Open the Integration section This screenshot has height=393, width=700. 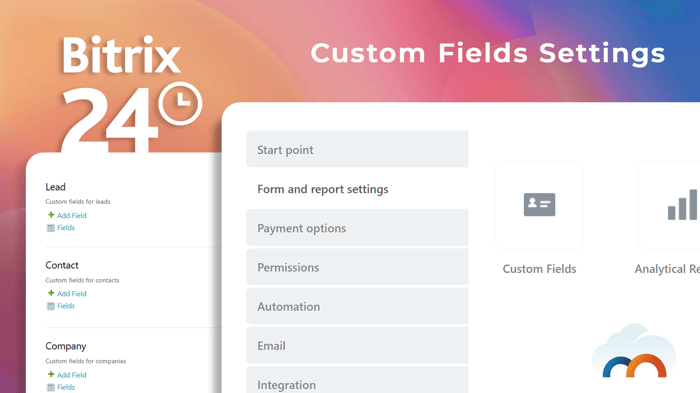click(x=357, y=380)
